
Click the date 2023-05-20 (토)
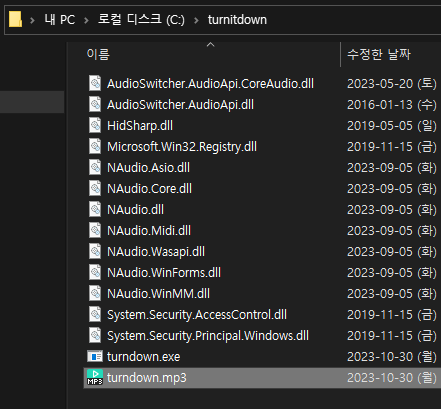point(392,84)
